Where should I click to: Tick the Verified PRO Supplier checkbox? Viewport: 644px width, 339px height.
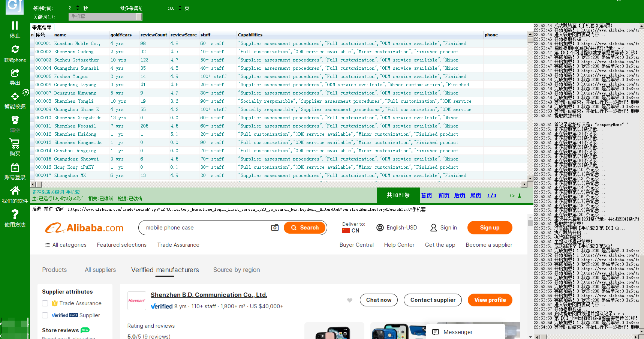[45, 315]
